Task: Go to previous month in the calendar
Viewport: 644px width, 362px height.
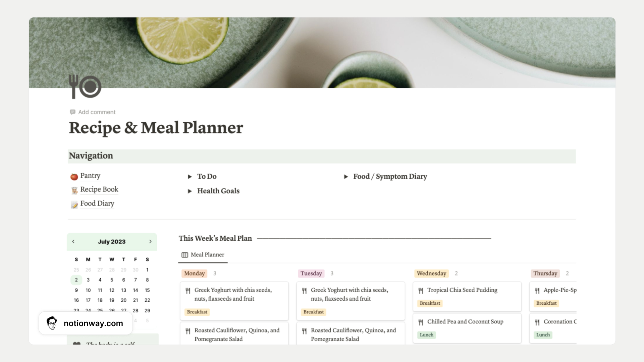Action: 73,241
